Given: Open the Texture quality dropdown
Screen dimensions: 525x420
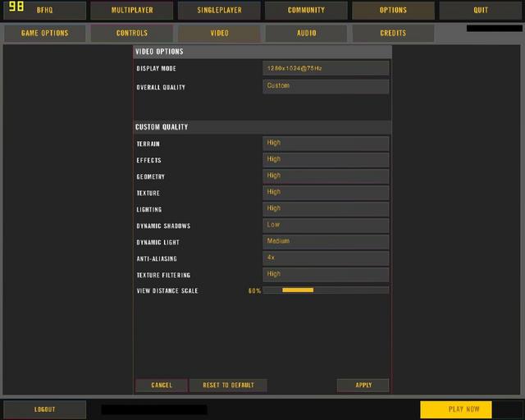Looking at the screenshot, I should tap(326, 193).
